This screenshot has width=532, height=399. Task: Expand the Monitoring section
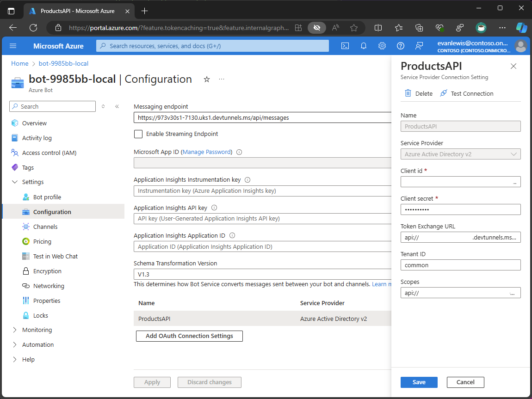pyautogui.click(x=15, y=330)
